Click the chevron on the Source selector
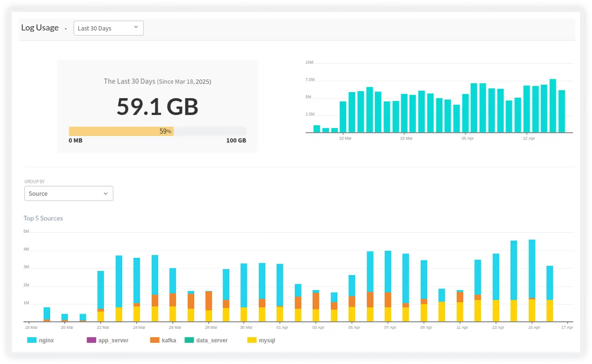This screenshot has width=592, height=364. 105,193
